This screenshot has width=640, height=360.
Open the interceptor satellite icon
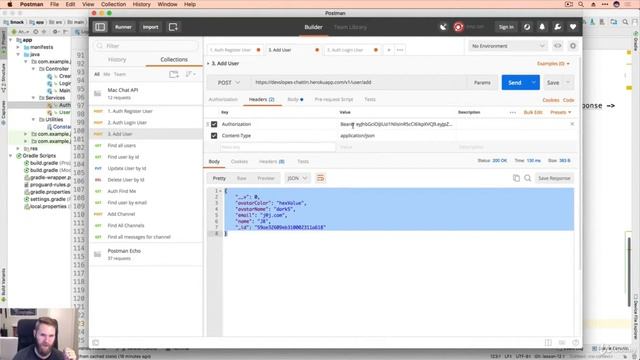[x=443, y=27]
